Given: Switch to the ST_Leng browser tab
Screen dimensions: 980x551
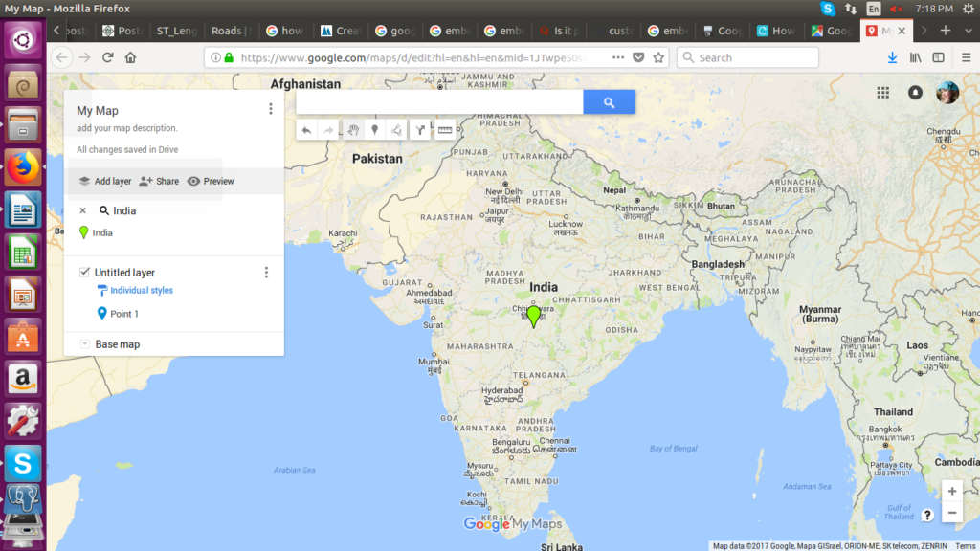Looking at the screenshot, I should pyautogui.click(x=177, y=31).
